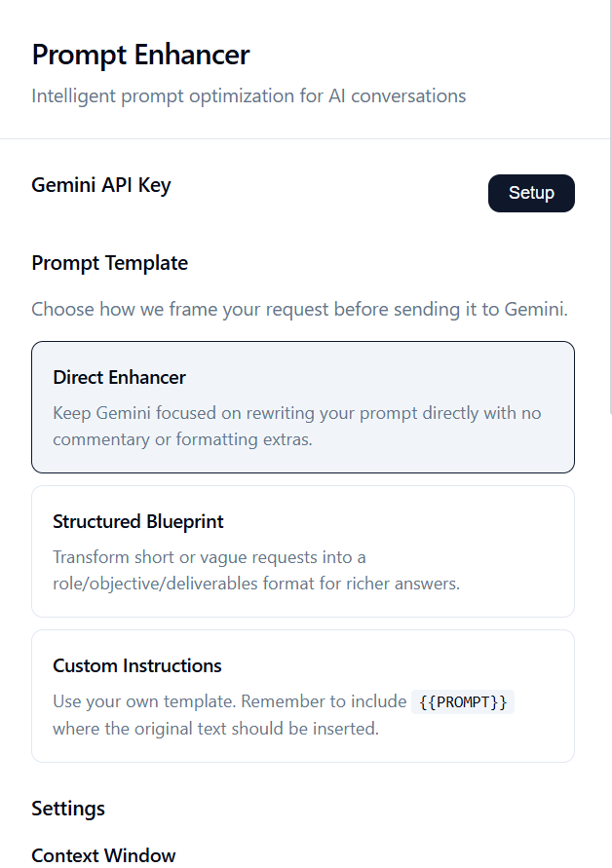The width and height of the screenshot is (612, 868).
Task: Click the {{PROMPT}} placeholder code tag
Action: click(x=463, y=701)
